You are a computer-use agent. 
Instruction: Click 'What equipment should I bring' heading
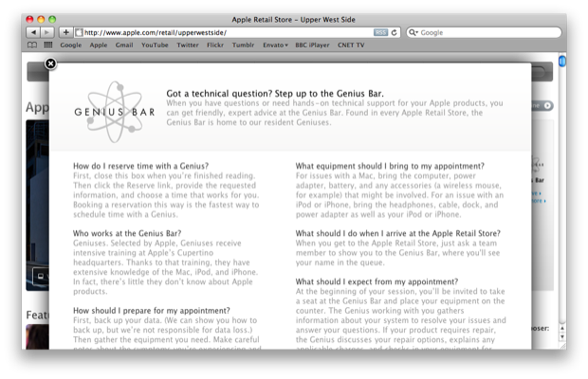(x=390, y=166)
